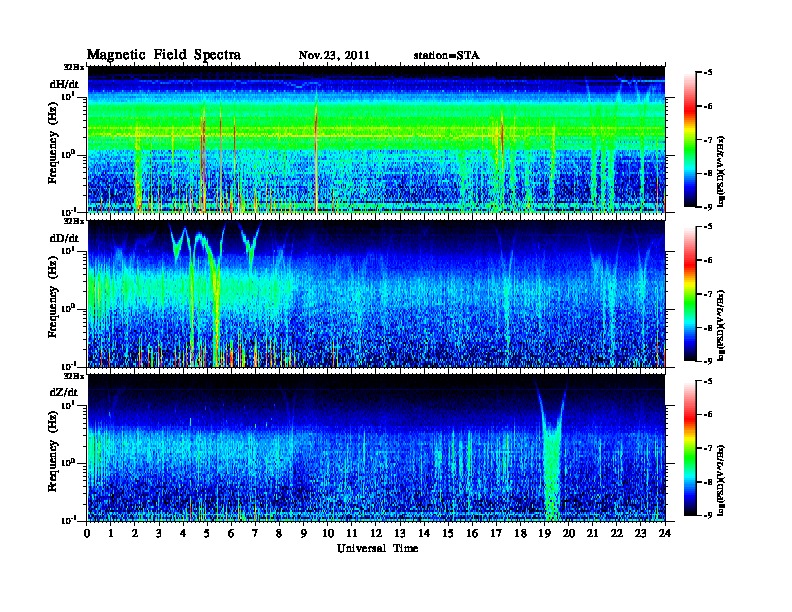The image size is (792, 612).
Task: Click the dH/dt spectrogram plot area
Action: click(x=377, y=139)
